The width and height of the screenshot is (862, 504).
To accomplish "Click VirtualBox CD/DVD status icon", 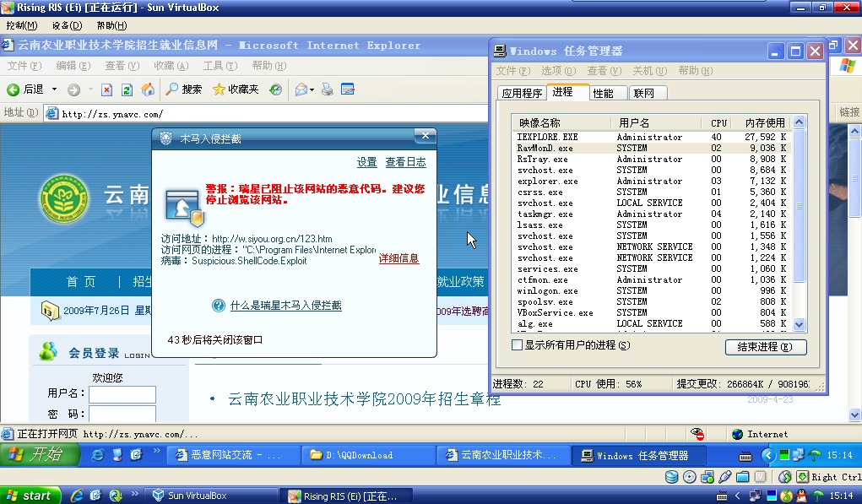I will click(690, 477).
